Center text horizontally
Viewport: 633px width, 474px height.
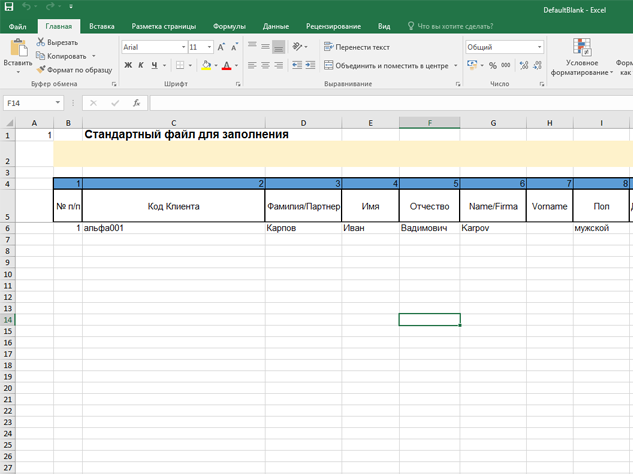[x=265, y=65]
